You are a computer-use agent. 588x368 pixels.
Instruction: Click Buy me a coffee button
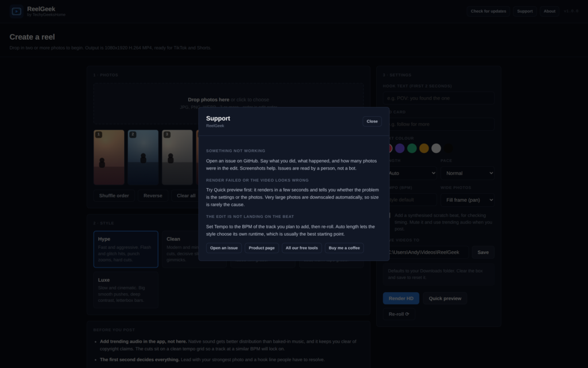[x=345, y=248]
